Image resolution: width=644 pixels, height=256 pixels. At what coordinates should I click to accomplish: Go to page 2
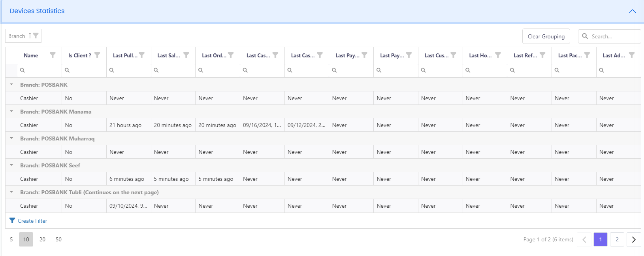pyautogui.click(x=617, y=239)
